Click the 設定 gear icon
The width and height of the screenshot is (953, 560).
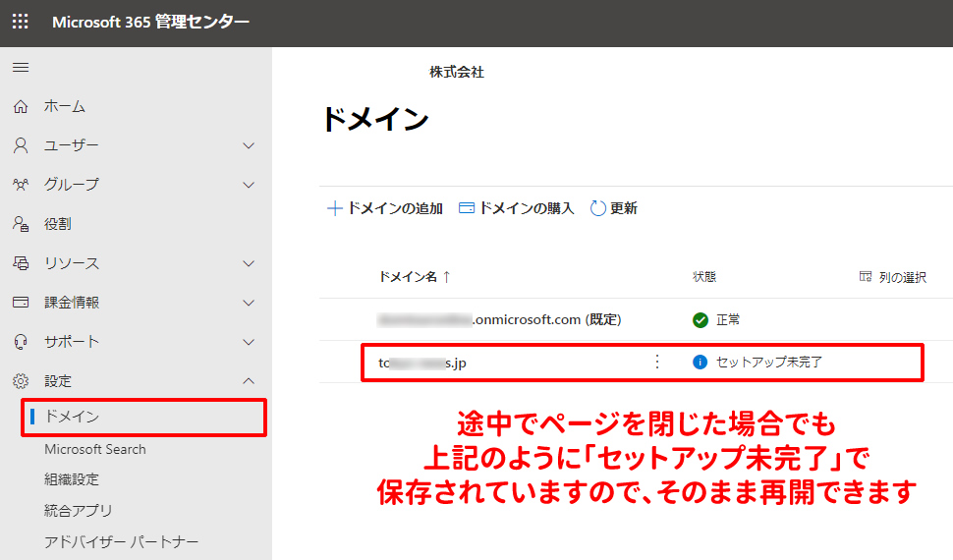(x=21, y=381)
